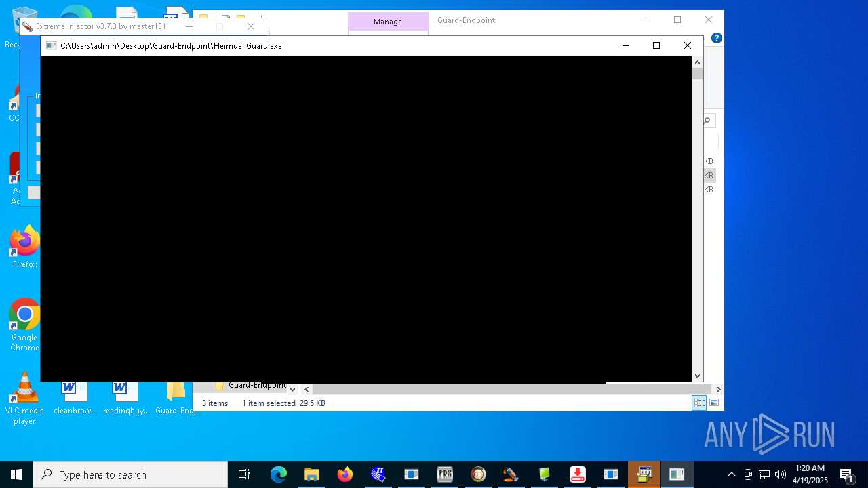Open File Explorer help question mark
Image resolution: width=868 pixels, height=488 pixels.
716,38
